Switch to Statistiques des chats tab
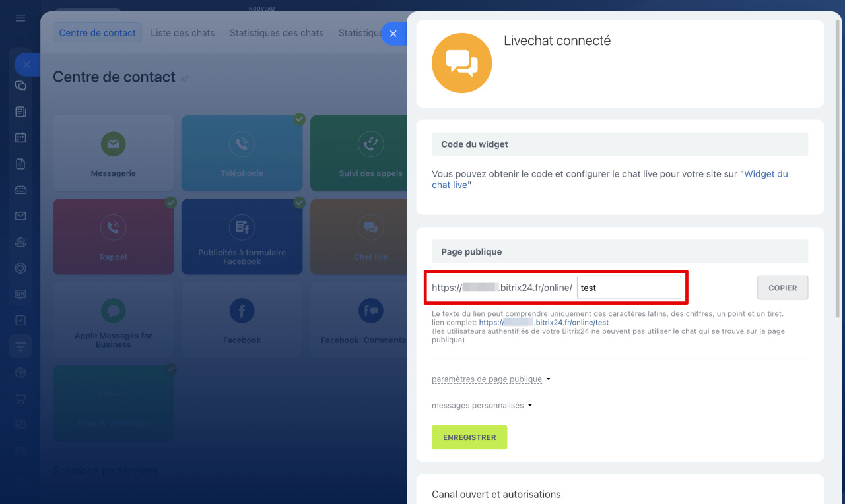Viewport: 845px width, 504px height. pos(277,33)
